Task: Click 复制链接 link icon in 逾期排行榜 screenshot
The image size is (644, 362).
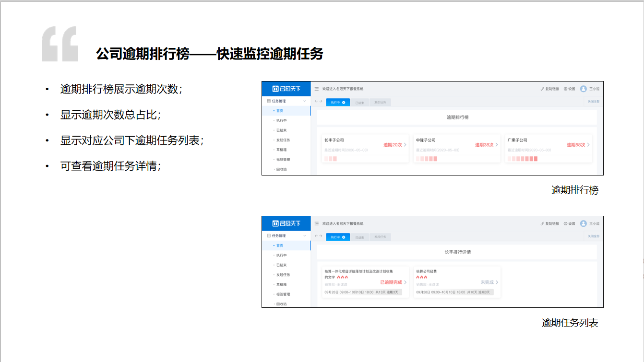Action: pos(542,89)
